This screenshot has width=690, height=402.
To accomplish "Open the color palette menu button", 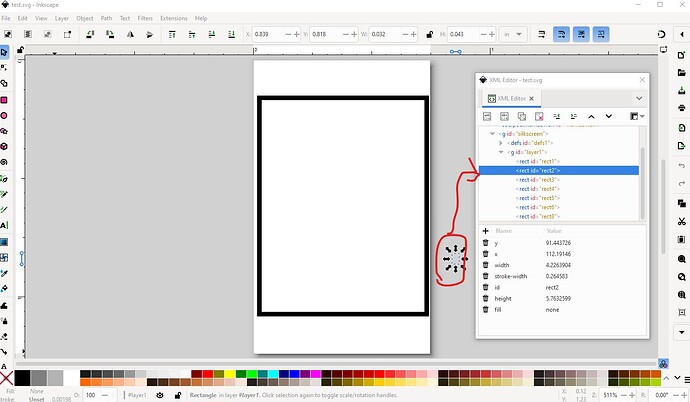I will tap(687, 380).
